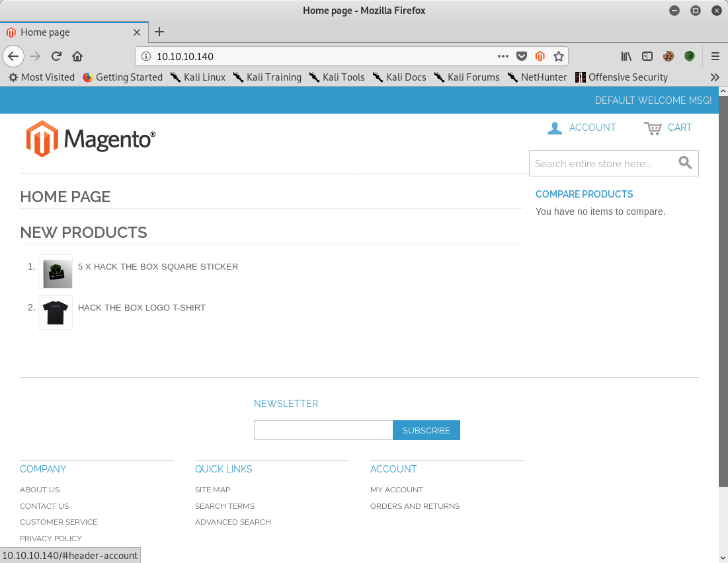The image size is (728, 563).
Task: Show site information icon in address bar
Action: tap(146, 56)
